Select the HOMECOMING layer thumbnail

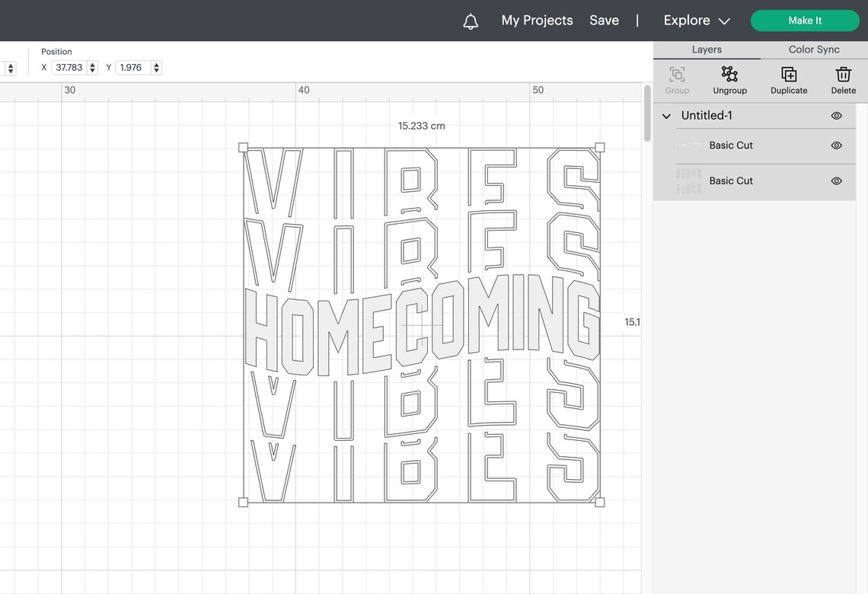[689, 145]
